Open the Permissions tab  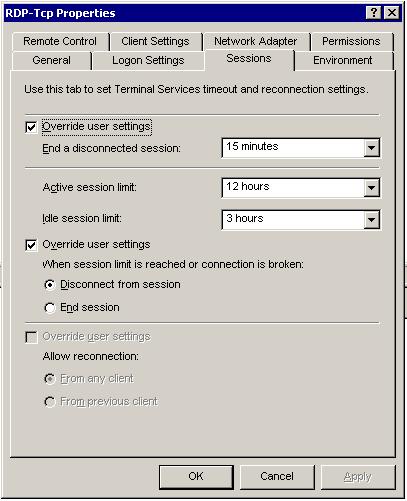tap(351, 41)
